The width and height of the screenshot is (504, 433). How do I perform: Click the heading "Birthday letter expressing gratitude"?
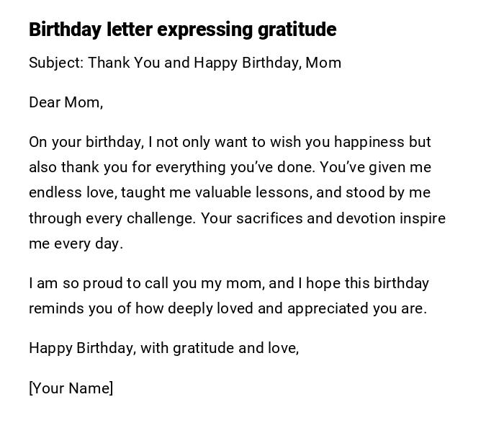pyautogui.click(x=182, y=30)
